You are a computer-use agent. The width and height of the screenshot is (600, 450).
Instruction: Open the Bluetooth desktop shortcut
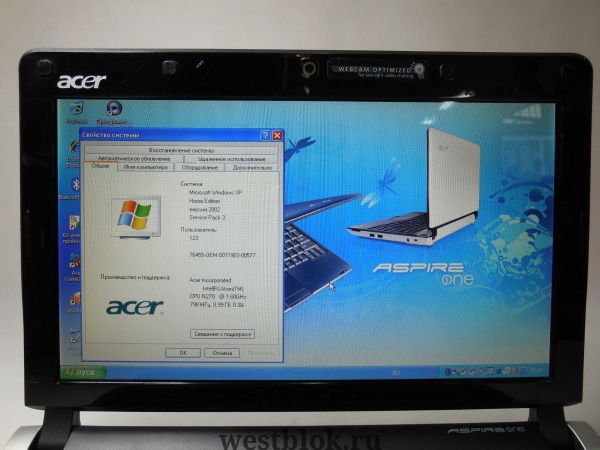[71, 188]
